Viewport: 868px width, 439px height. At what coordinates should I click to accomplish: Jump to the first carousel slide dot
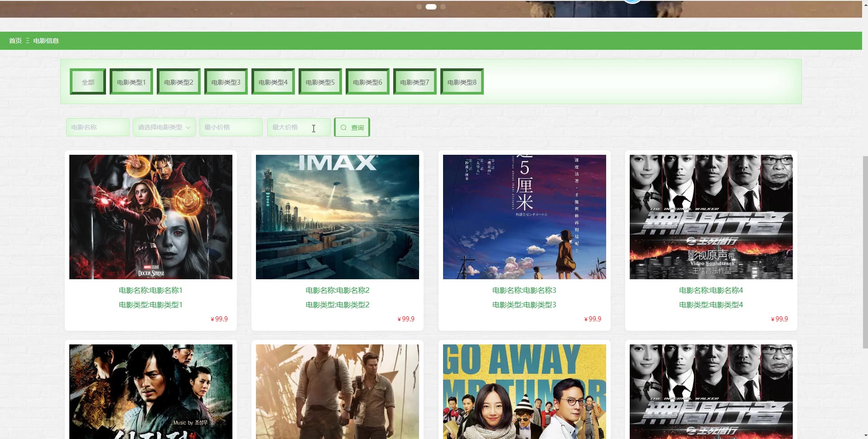(x=419, y=7)
